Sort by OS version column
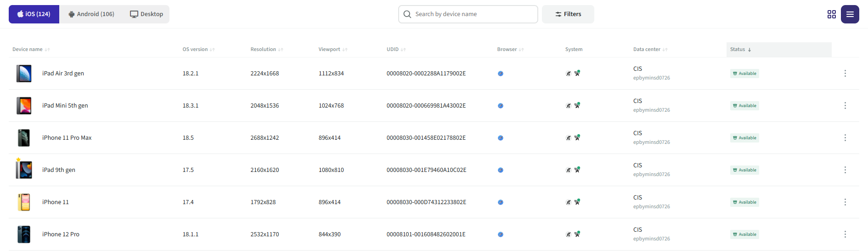The height and width of the screenshot is (251, 868). pyautogui.click(x=199, y=50)
